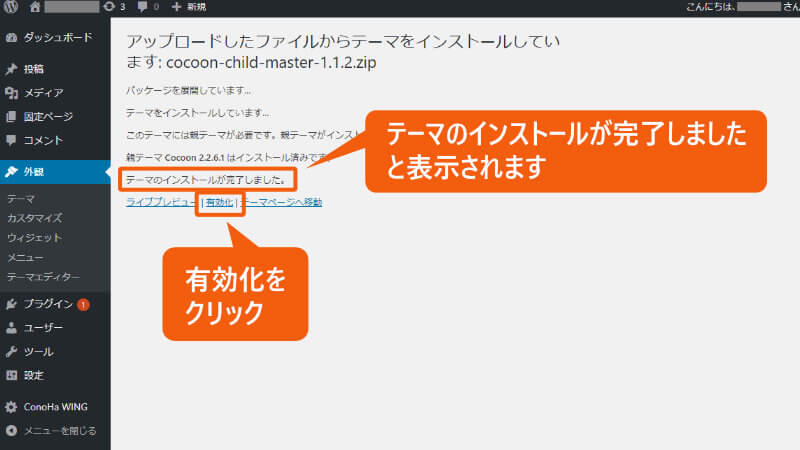Click the ユーザー user icon
The image size is (800, 450).
[11, 328]
